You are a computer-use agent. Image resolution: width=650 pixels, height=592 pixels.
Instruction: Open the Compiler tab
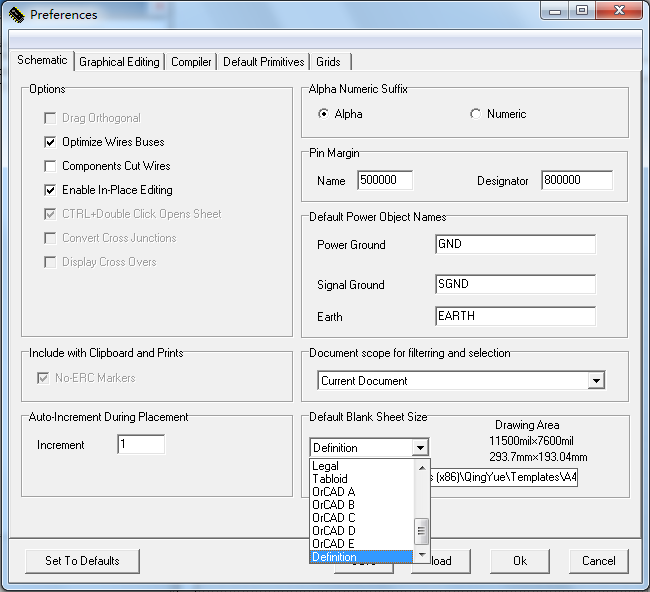[191, 62]
